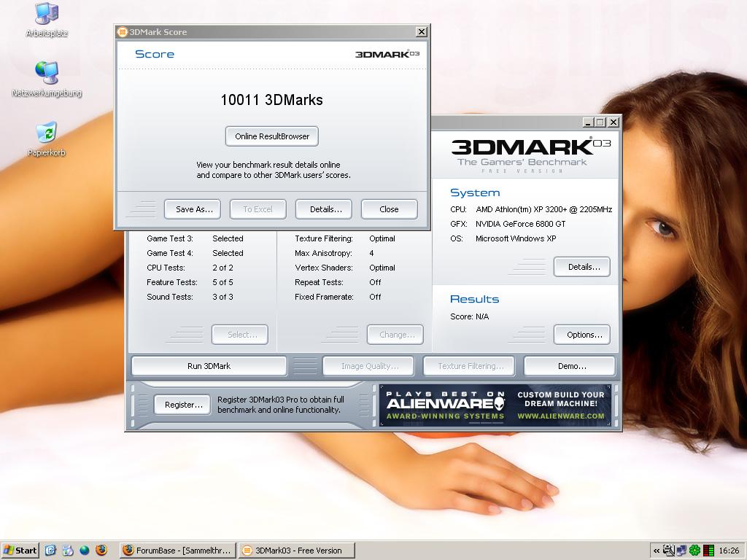Click the 3DMark Score window title bar
Screen dimensions: 747x560
(272, 32)
